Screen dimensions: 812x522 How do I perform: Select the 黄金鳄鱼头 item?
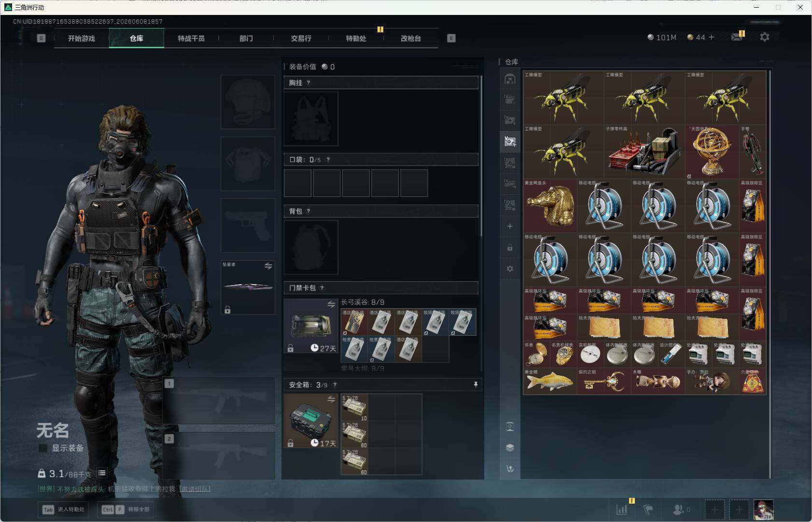(x=550, y=206)
